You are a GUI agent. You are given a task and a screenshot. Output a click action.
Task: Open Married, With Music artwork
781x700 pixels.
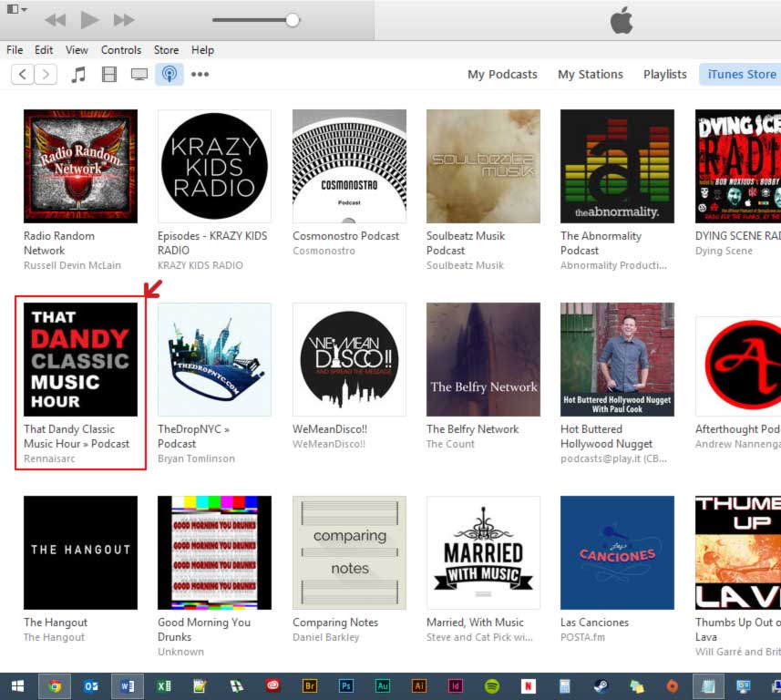[483, 552]
